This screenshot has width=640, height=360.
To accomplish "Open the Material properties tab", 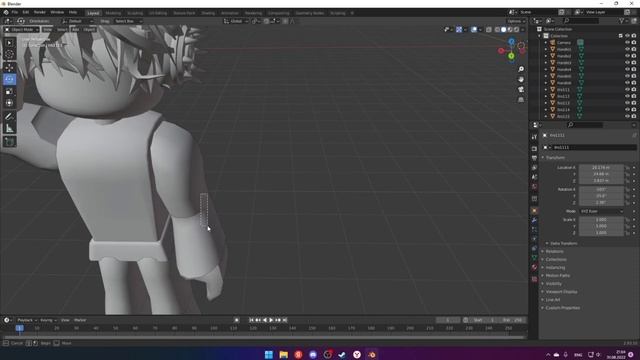I will coord(534,267).
